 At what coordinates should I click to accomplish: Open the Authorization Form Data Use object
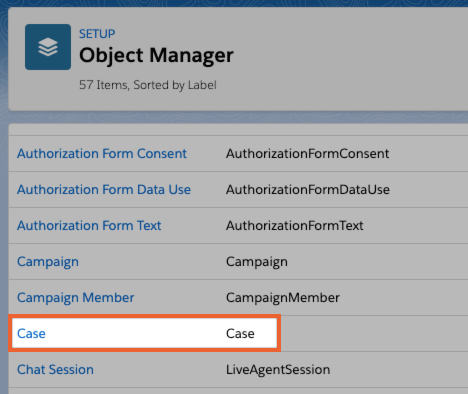click(104, 190)
